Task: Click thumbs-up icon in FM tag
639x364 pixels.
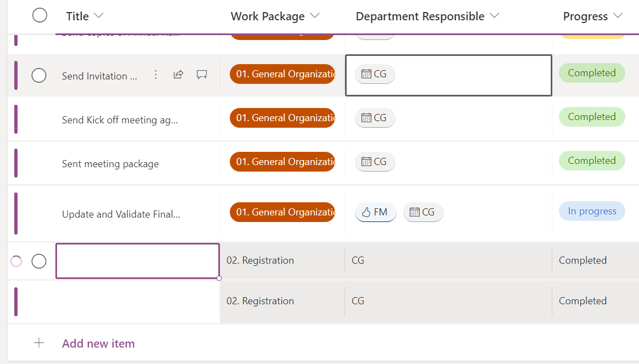Action: tap(366, 212)
